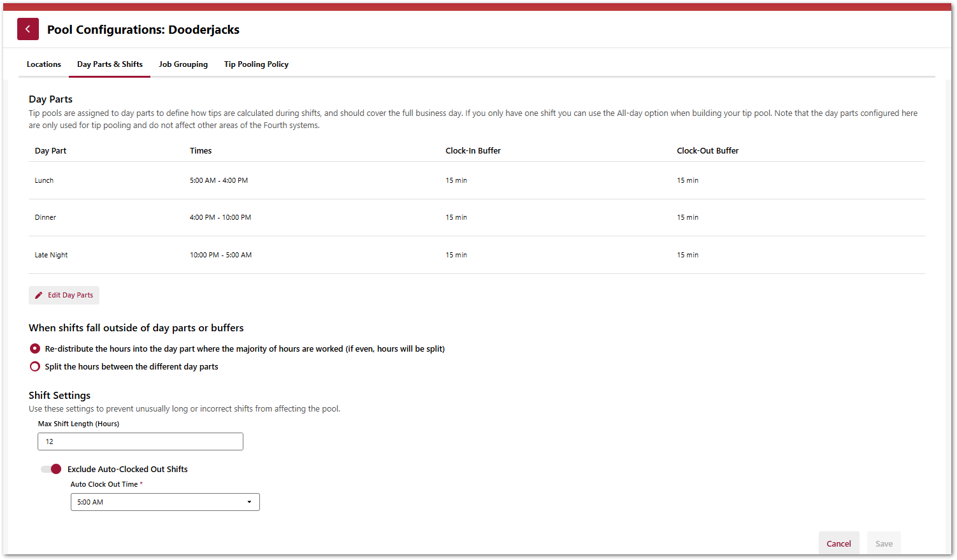Screen dimensions: 957x560
Task: Select the Lunch day part row
Action: [44, 181]
